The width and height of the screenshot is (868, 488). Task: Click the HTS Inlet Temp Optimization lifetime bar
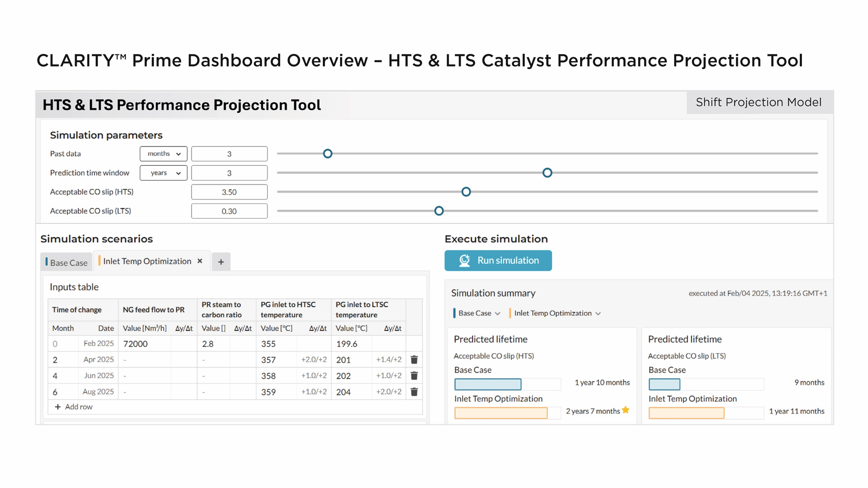(x=508, y=413)
